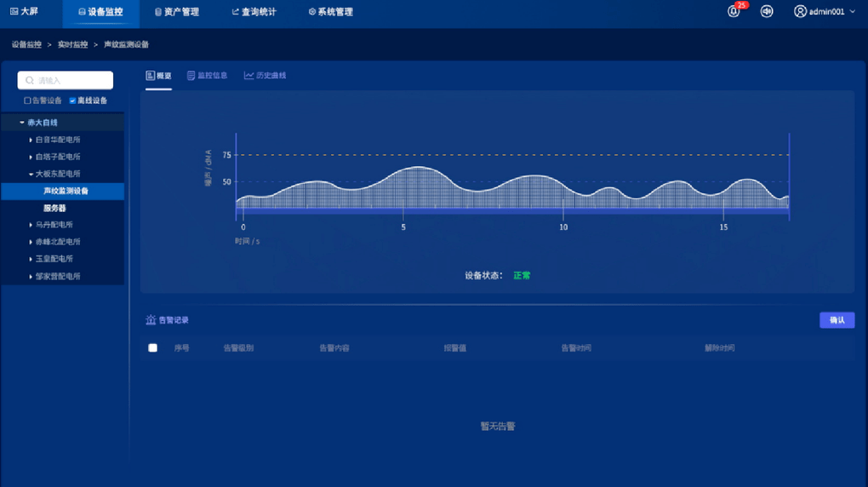Screen dimensions: 868x487
Task: Click 设备监控 breadcrumb link
Action: coord(26,44)
